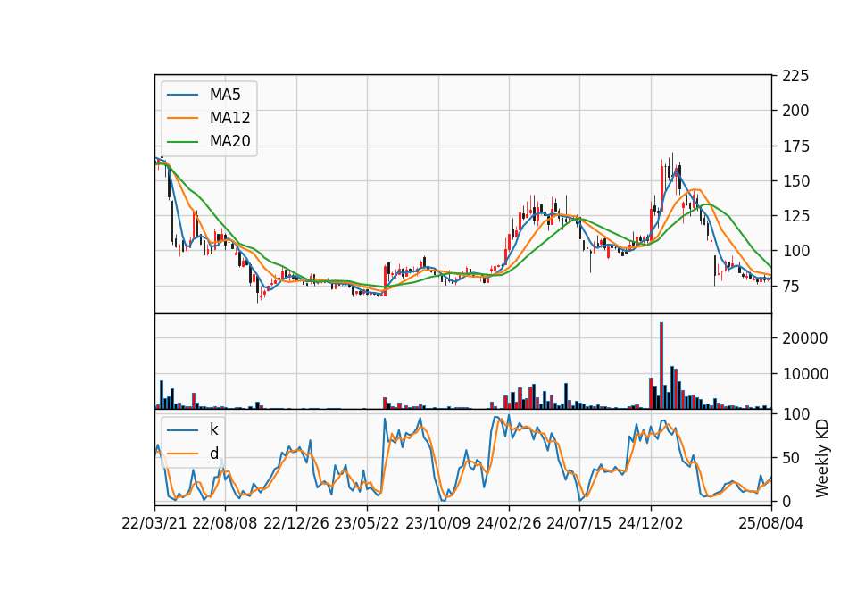The width and height of the screenshot is (857, 616).
Task: Click the 24/12/02 date axis label
Action: tap(651, 523)
